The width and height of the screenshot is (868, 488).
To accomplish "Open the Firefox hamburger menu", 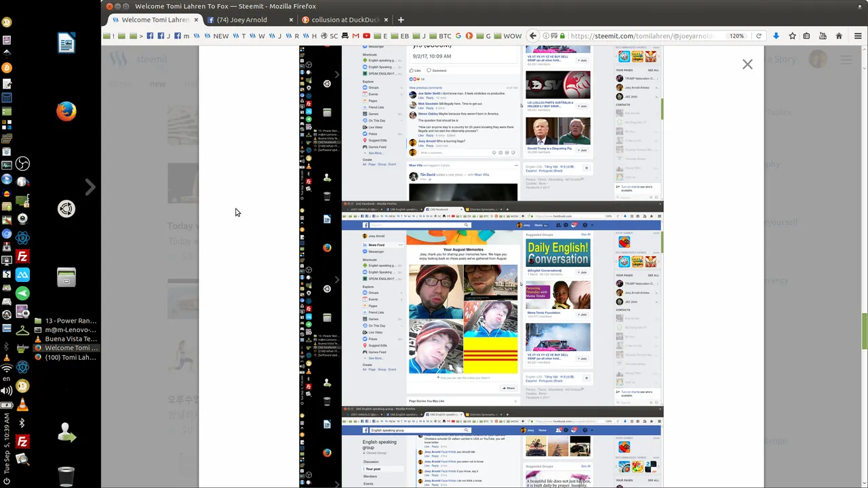I will point(858,36).
